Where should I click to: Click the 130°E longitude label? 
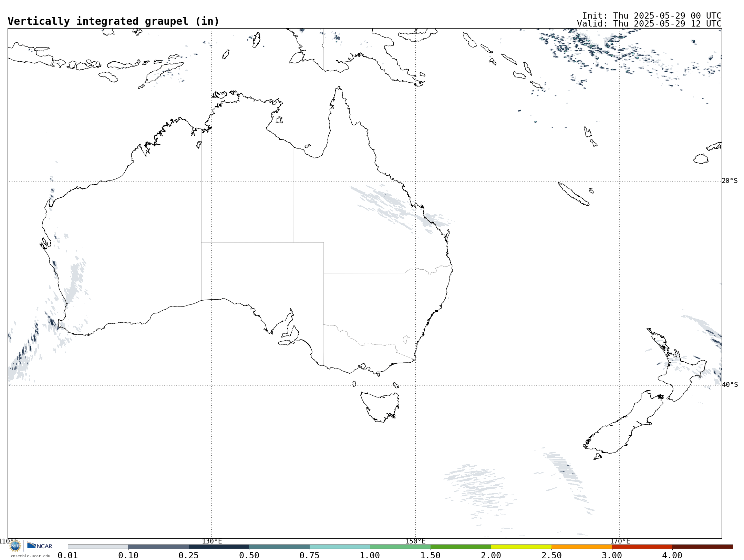(x=212, y=541)
